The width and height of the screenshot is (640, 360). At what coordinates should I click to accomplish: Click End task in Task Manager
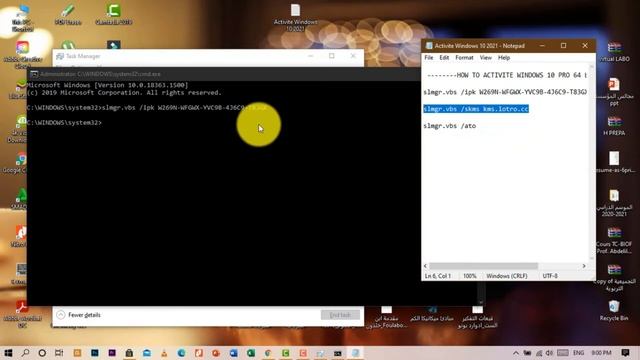pyautogui.click(x=340, y=315)
